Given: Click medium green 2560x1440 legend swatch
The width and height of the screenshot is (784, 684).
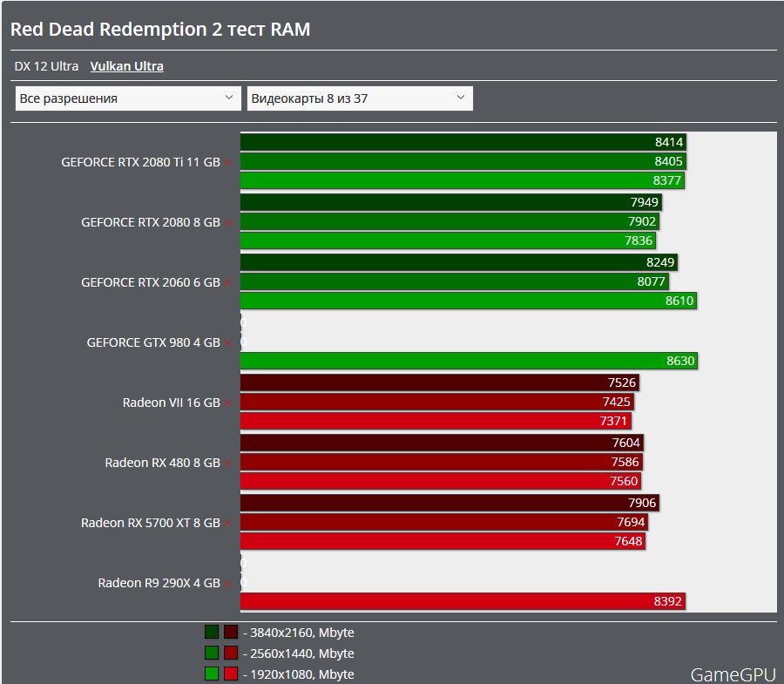Looking at the screenshot, I should tap(212, 653).
